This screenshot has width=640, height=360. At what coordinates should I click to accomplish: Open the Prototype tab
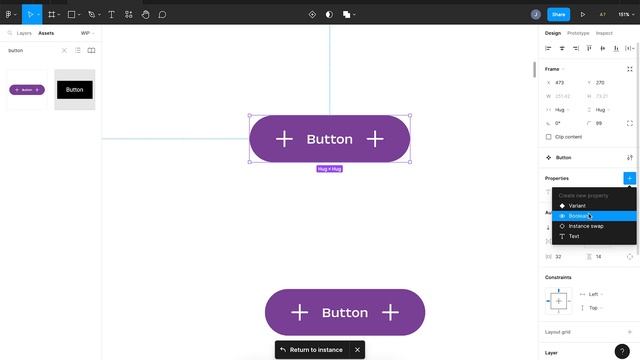578,33
